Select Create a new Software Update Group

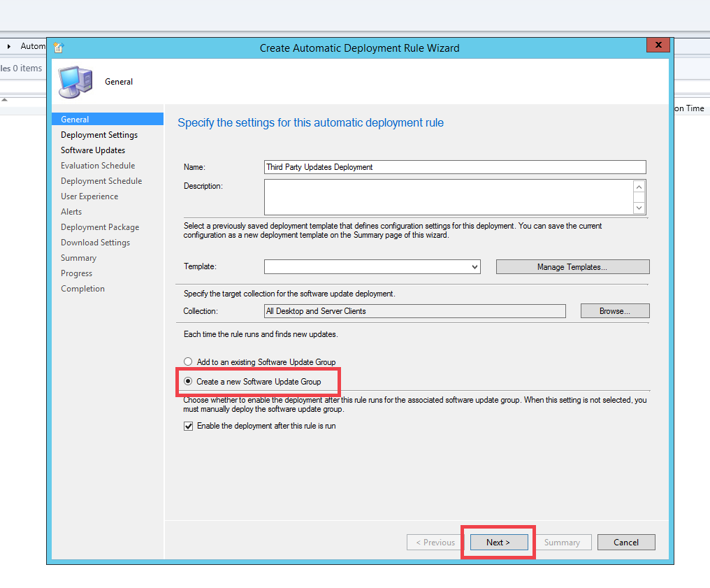point(188,382)
